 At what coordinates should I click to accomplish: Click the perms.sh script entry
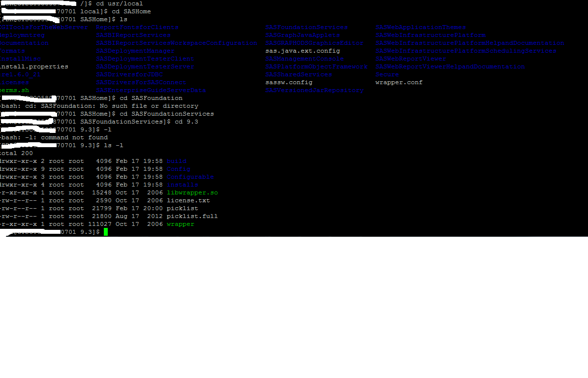15,90
